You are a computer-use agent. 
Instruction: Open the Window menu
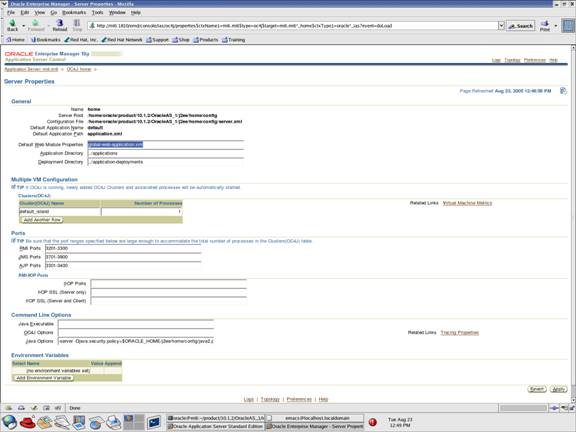(117, 12)
